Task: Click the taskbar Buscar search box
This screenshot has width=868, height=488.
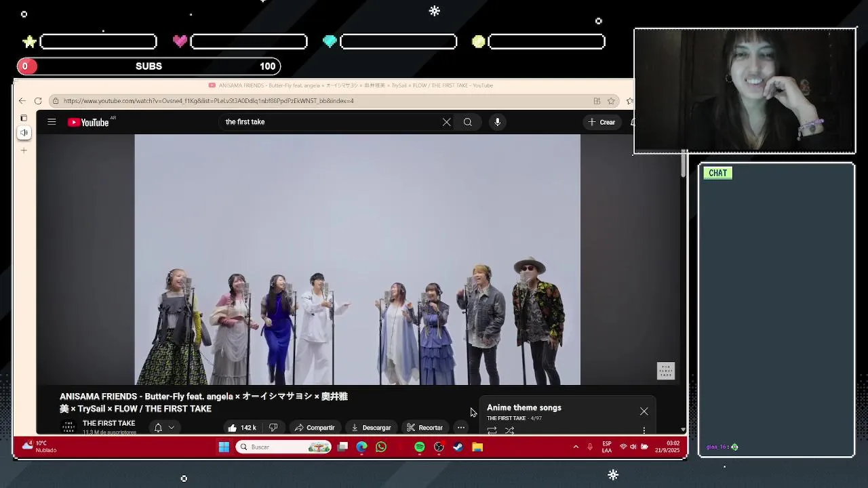Action: coord(284,447)
